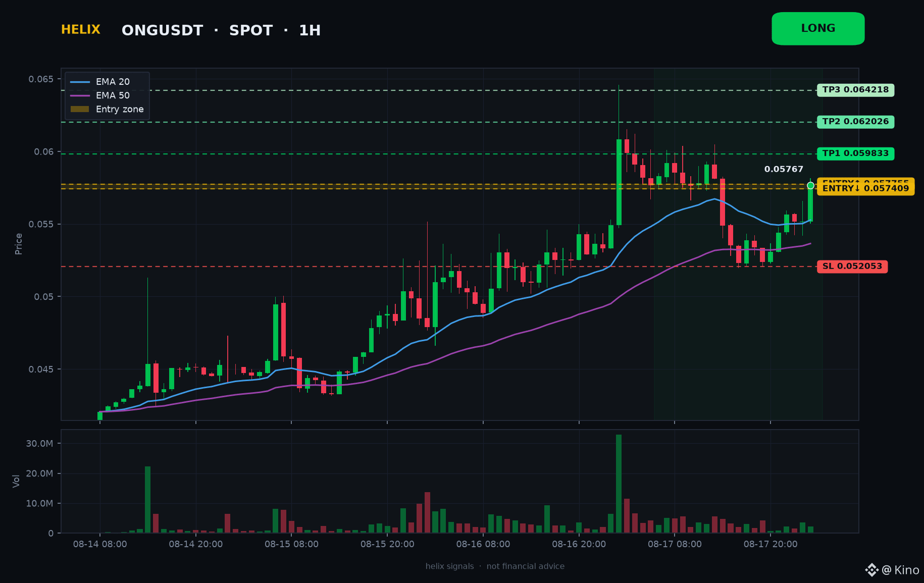Image resolution: width=924 pixels, height=583 pixels.
Task: Click the SL 0.052053 stop-loss label
Action: pyautogui.click(x=852, y=267)
